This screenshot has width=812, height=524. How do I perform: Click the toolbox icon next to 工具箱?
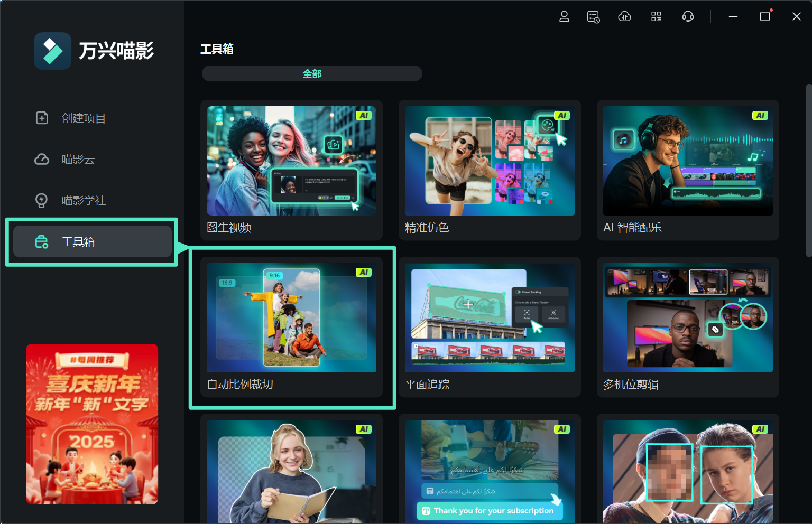point(41,241)
